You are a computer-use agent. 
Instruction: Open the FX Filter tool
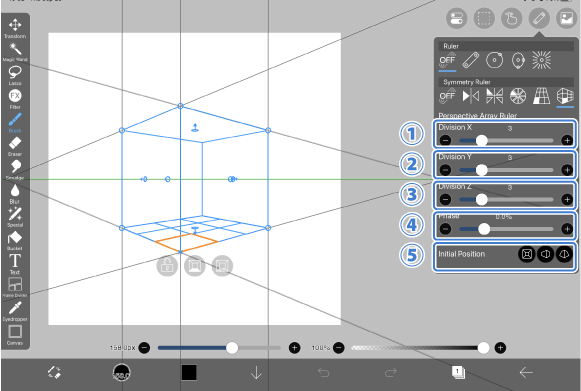[15, 99]
